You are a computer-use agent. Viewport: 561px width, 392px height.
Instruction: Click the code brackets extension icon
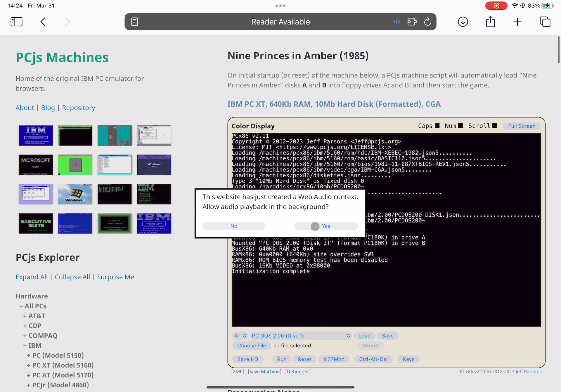coord(396,22)
